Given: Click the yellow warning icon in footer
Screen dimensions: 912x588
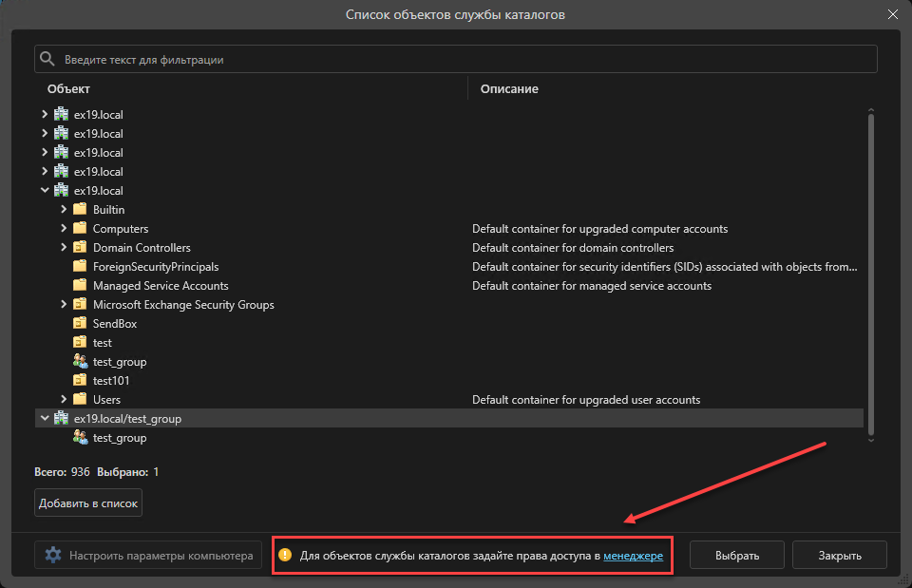Looking at the screenshot, I should tap(285, 555).
